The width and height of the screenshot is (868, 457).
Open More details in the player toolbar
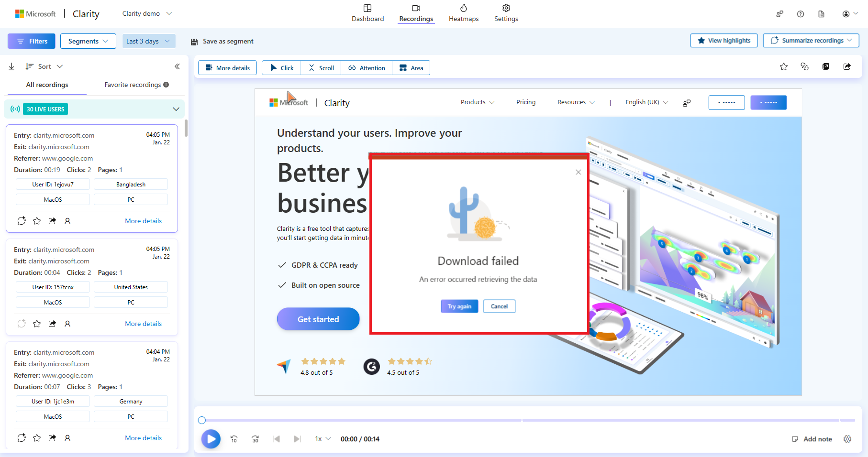pos(227,68)
